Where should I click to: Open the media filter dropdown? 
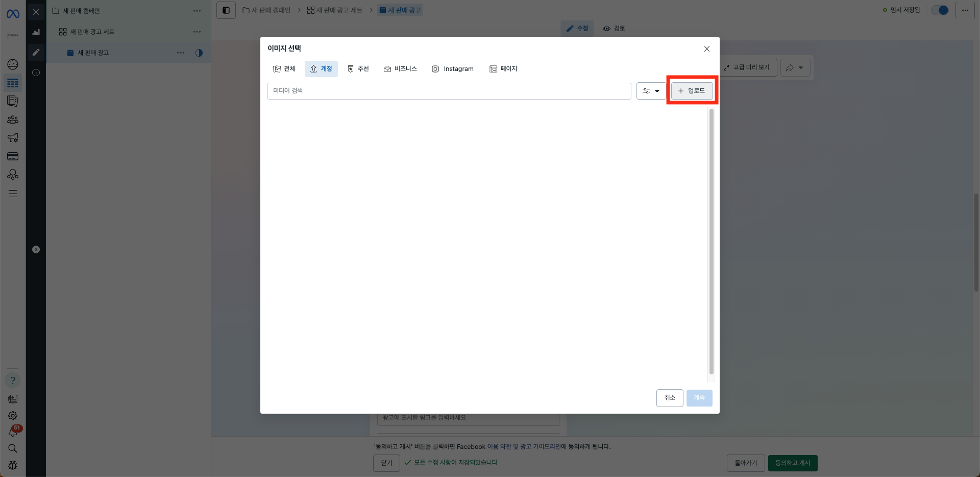coord(651,91)
